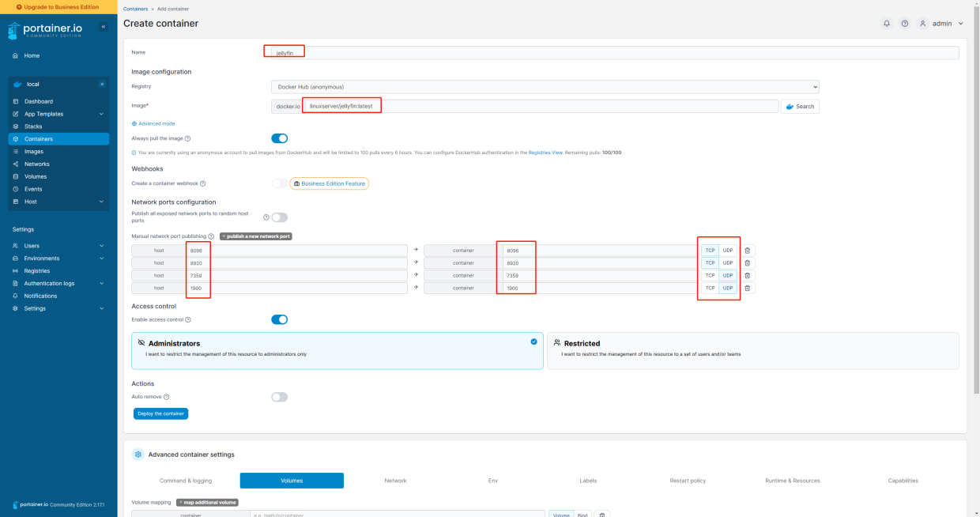This screenshot has width=980, height=517.
Task: Select UDP for the 1900 port row
Action: [728, 289]
